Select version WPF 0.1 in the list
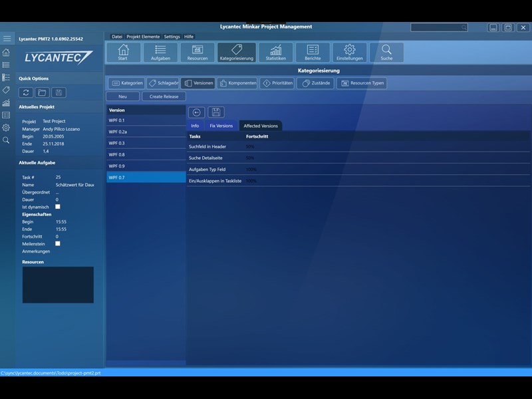This screenshot has width=532, height=399. coord(146,120)
